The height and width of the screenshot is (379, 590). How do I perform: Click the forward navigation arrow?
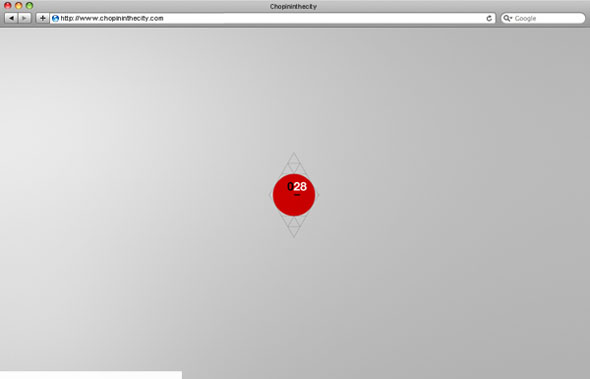tap(24, 18)
